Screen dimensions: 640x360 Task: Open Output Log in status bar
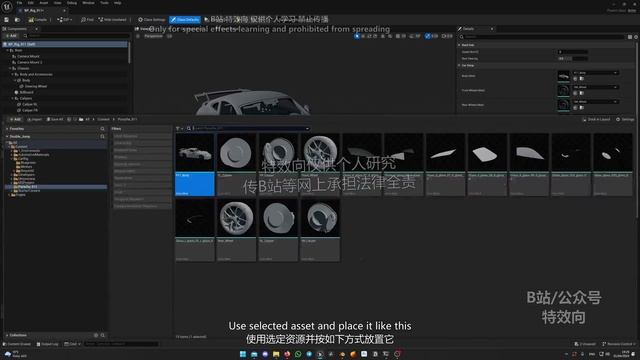(47, 344)
